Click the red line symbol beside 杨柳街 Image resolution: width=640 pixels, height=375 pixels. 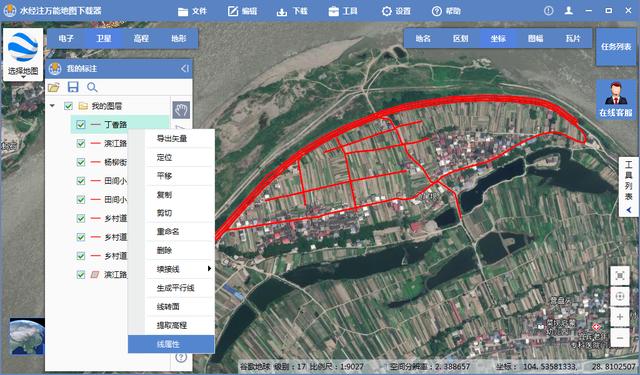[x=96, y=162]
